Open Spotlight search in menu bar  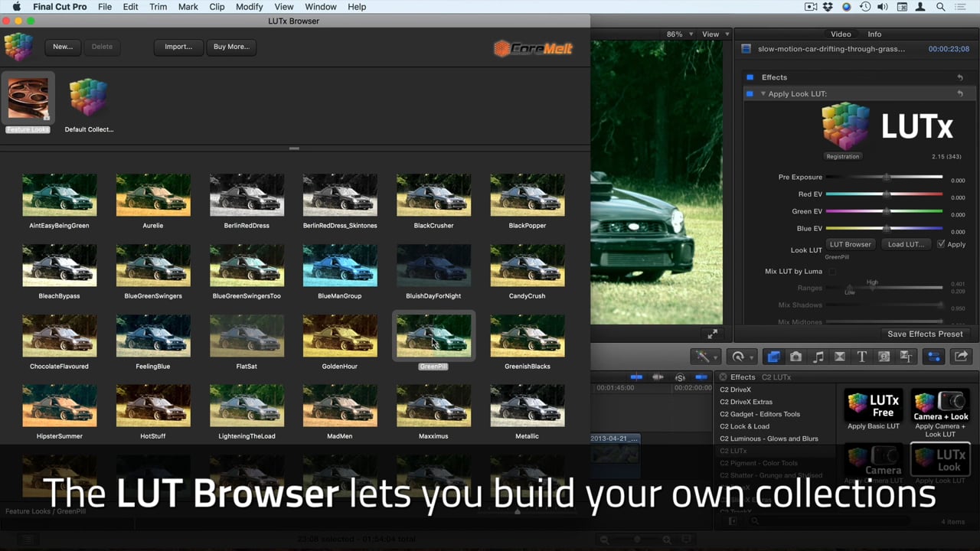(940, 7)
